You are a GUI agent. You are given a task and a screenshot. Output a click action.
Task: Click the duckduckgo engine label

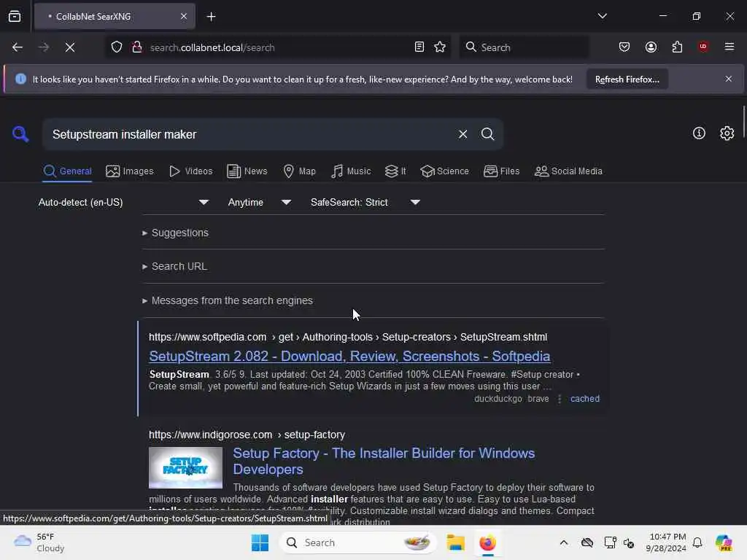click(x=498, y=399)
